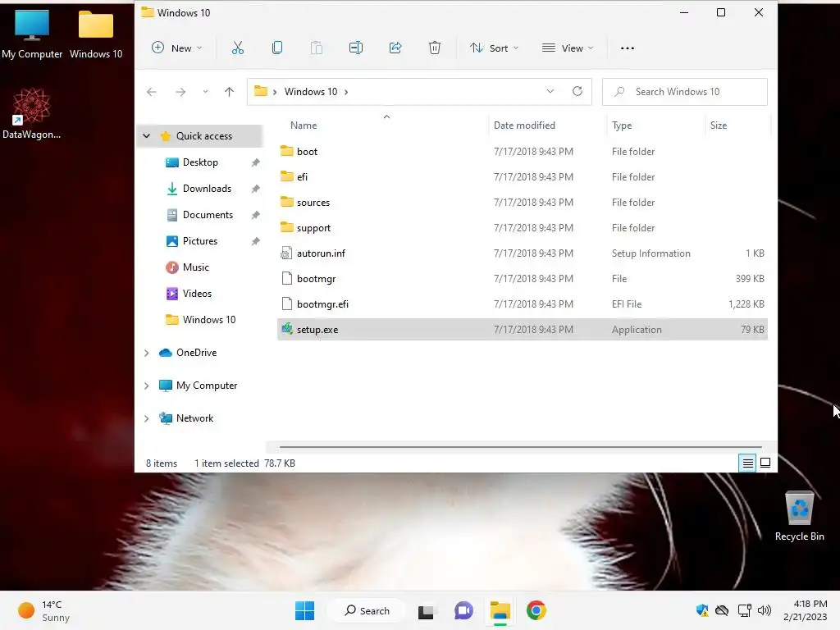Click the Search Windows 10 field
Viewport: 840px width, 630px height.
pyautogui.click(x=685, y=92)
